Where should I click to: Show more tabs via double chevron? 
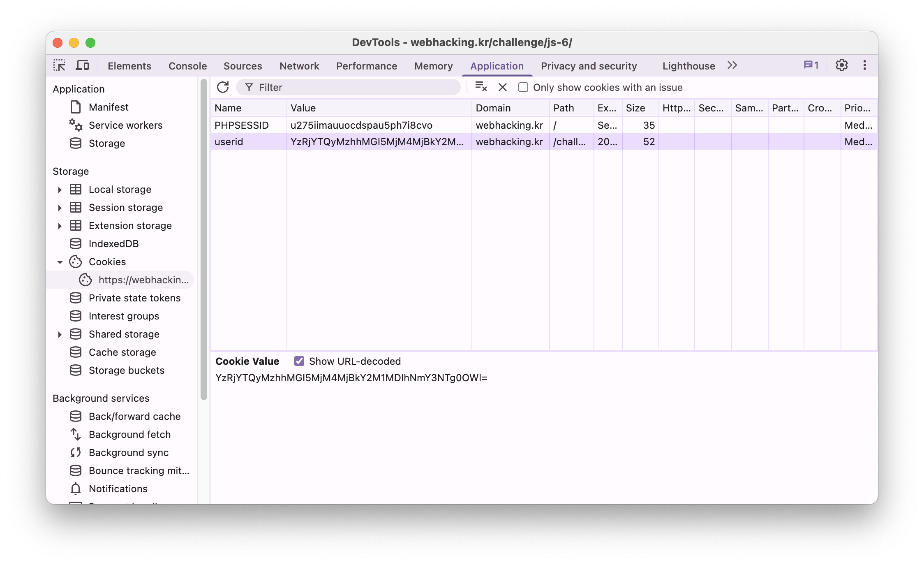pyautogui.click(x=732, y=65)
